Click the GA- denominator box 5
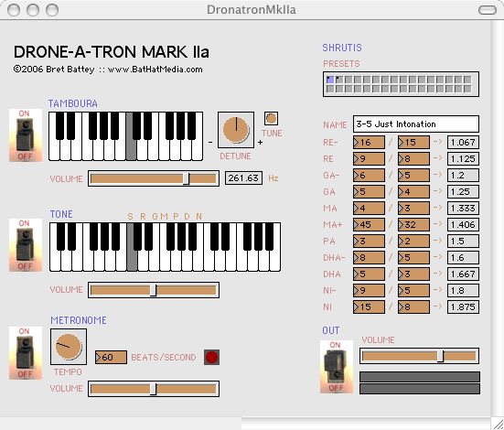Image resolution: width=504 pixels, height=430 pixels. click(x=413, y=175)
